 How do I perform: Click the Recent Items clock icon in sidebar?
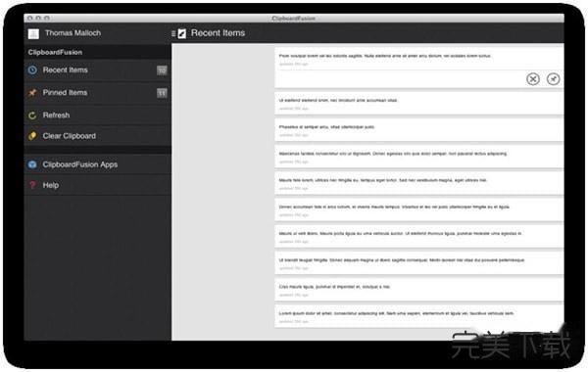pyautogui.click(x=32, y=70)
